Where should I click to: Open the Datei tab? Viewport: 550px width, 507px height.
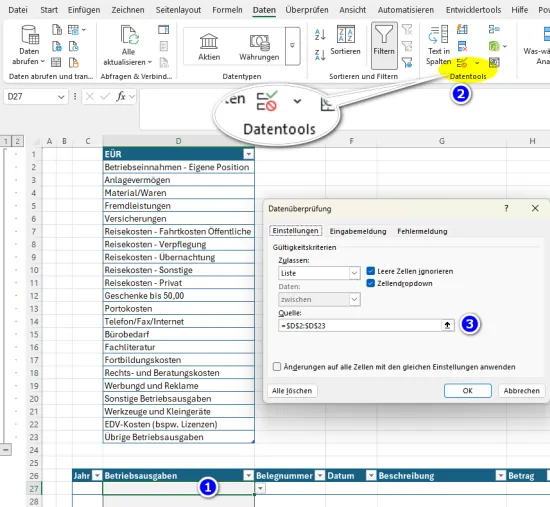coord(18,10)
